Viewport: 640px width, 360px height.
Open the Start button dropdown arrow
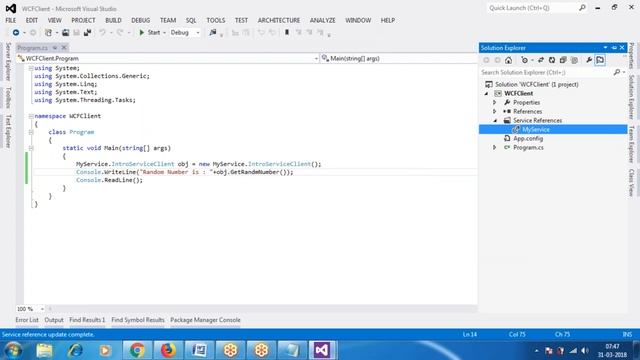164,33
